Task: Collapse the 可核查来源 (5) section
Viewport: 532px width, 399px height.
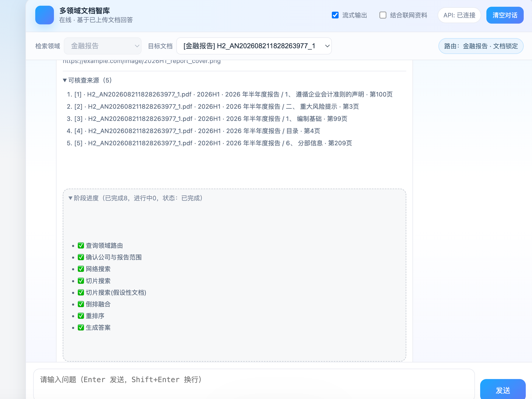Action: [87, 80]
